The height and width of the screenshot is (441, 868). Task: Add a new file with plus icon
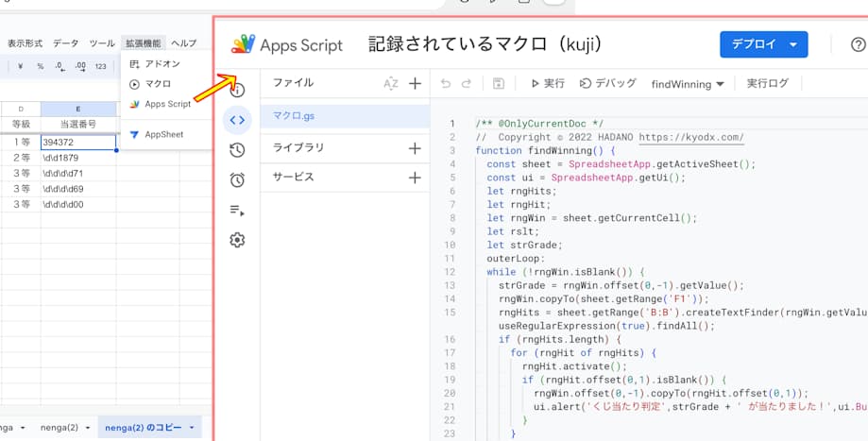pos(415,83)
